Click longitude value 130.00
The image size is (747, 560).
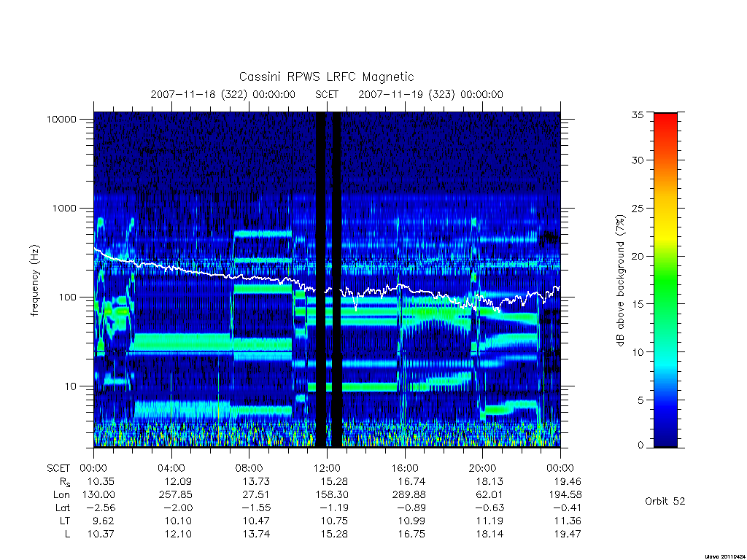98,495
